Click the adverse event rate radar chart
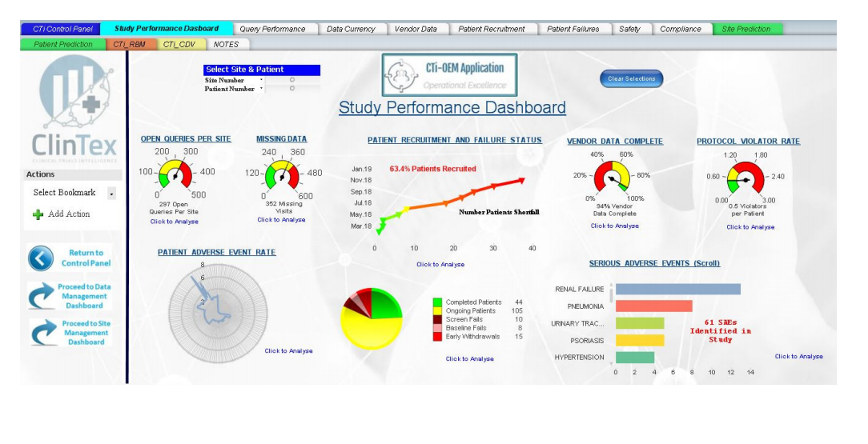868x444 pixels. coord(218,313)
